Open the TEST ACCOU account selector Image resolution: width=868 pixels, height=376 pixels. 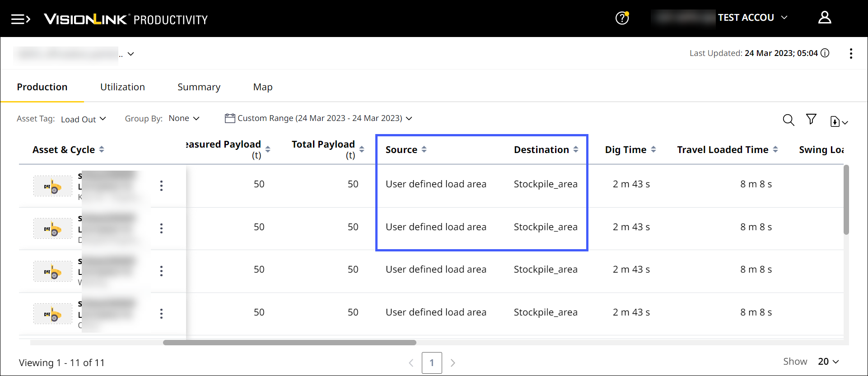(752, 18)
